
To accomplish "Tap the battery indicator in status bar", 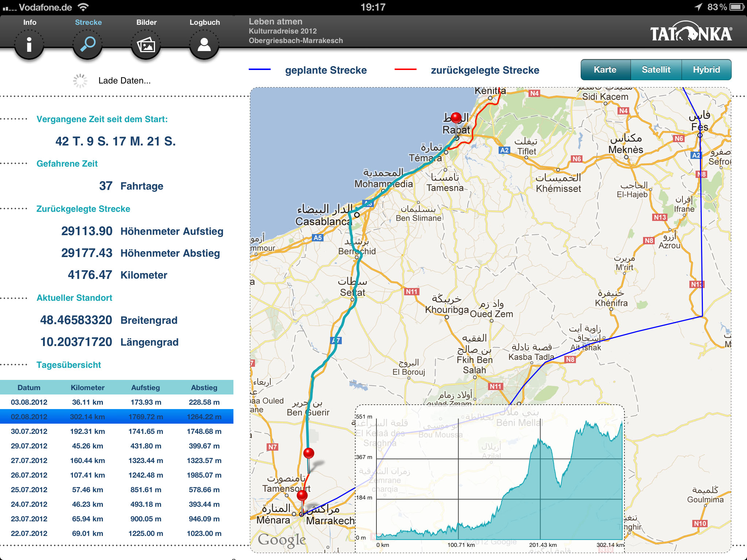I will point(736,7).
